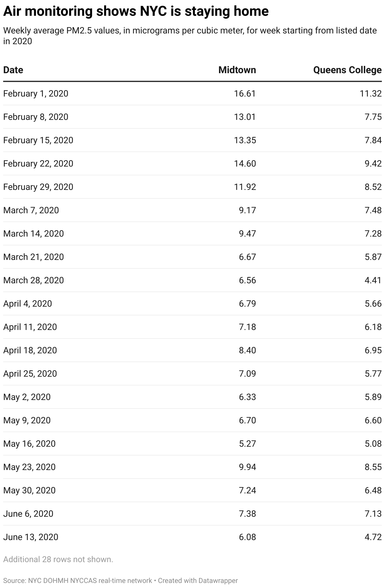Click the February 1, 2020 date cell
The image size is (385, 588).
point(36,93)
